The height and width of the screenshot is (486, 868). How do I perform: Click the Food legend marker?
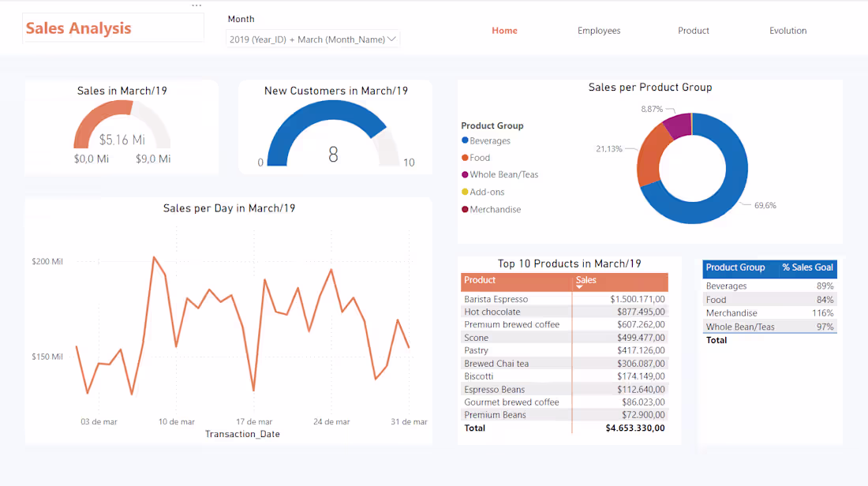pos(464,158)
